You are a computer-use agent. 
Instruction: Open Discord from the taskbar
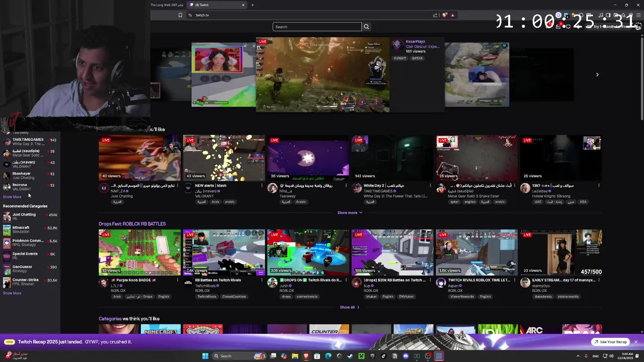pos(406,356)
